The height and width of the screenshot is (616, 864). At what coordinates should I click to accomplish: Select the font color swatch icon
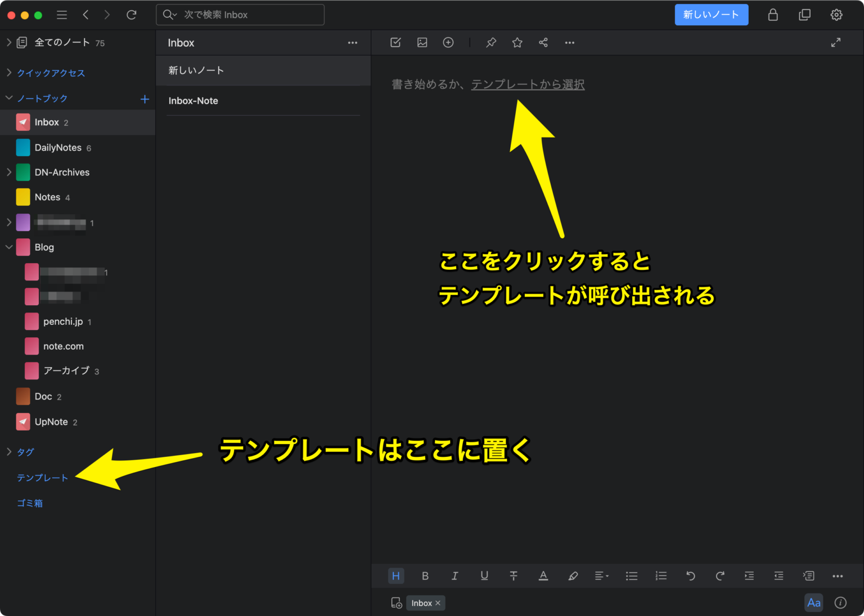pos(543,576)
